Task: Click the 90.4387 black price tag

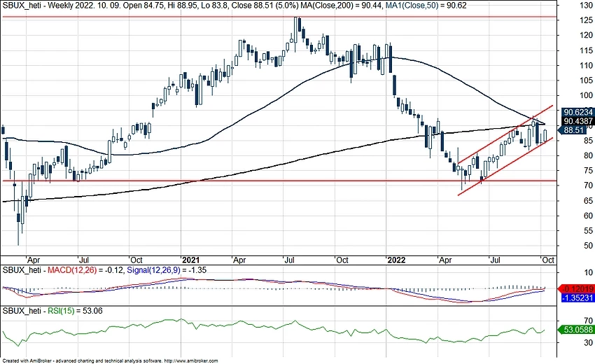Action: [x=578, y=121]
